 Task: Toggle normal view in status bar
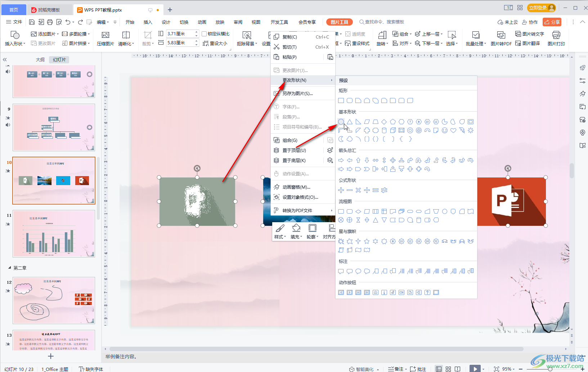pyautogui.click(x=439, y=369)
